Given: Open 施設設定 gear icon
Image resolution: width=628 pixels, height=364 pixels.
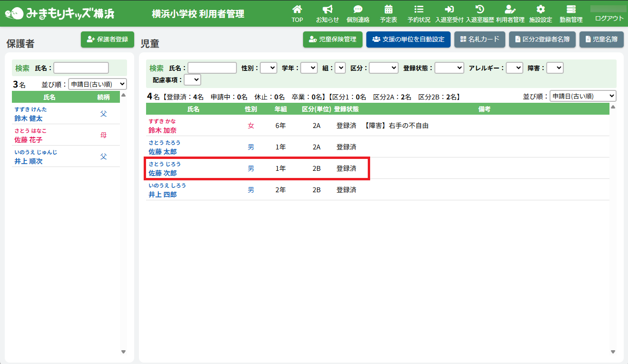Looking at the screenshot, I should click(540, 10).
